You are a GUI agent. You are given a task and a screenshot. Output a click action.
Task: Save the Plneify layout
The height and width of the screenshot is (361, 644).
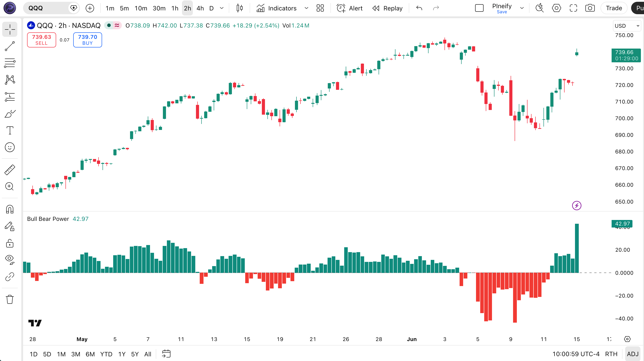pos(502,12)
